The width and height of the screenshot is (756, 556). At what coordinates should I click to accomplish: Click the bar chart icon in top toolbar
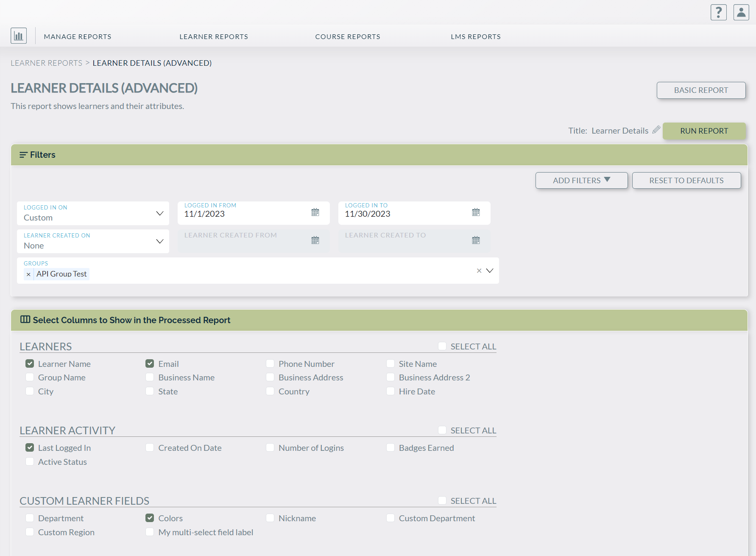[18, 35]
